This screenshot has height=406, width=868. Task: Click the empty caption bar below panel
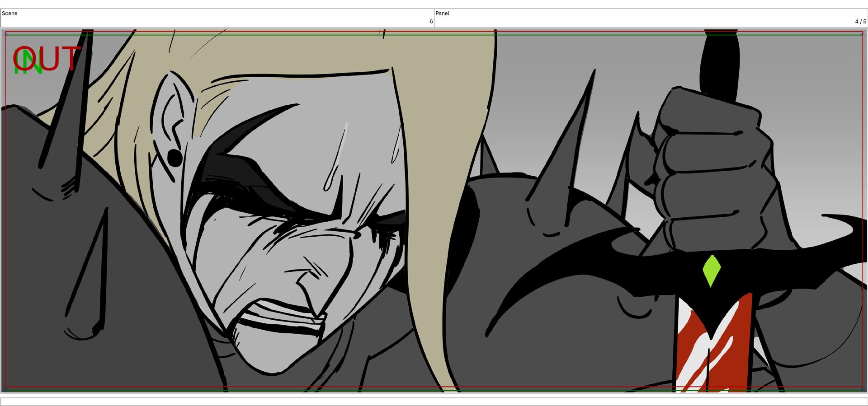434,401
